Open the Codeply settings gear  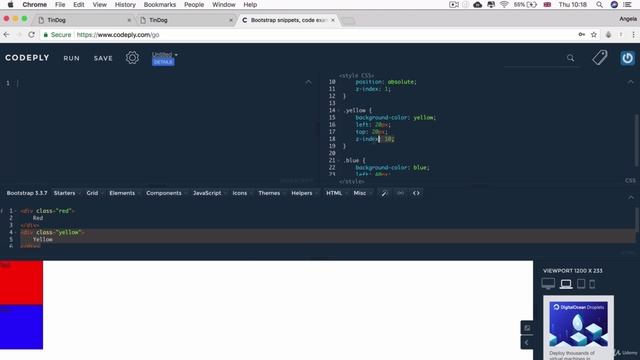click(x=132, y=58)
